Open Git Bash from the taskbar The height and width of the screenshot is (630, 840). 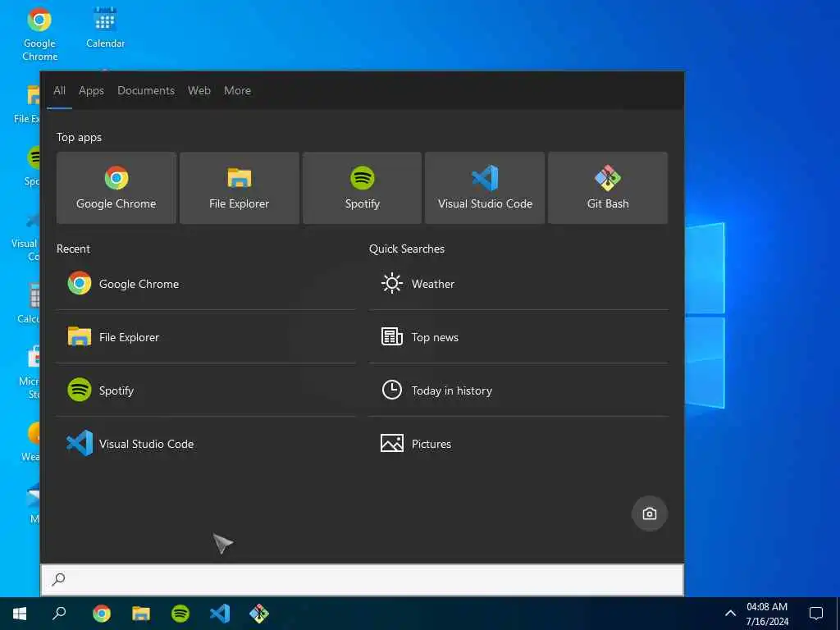[x=259, y=614]
